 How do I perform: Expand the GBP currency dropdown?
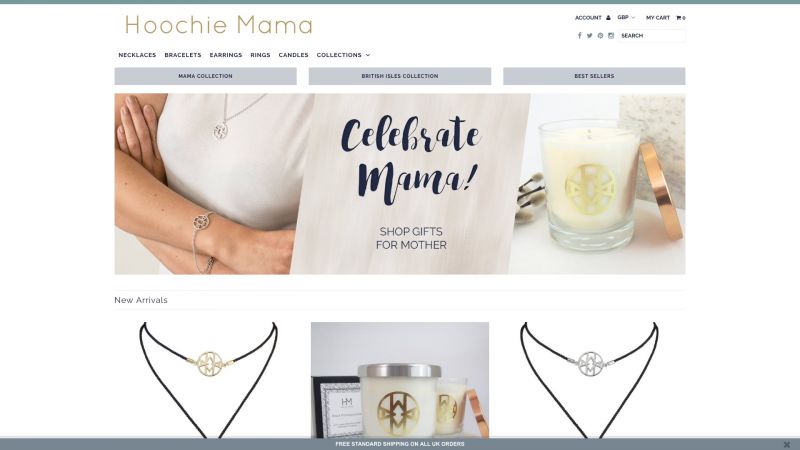626,17
